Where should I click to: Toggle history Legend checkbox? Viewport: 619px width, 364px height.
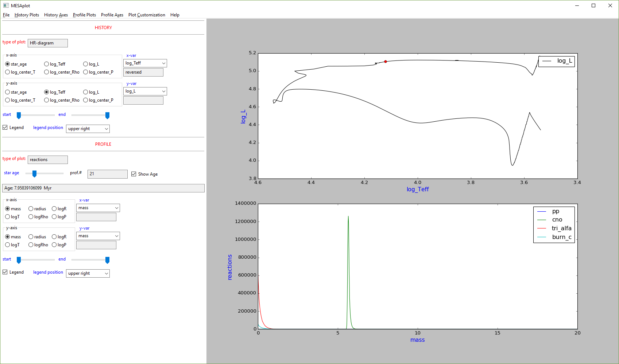pos(5,128)
